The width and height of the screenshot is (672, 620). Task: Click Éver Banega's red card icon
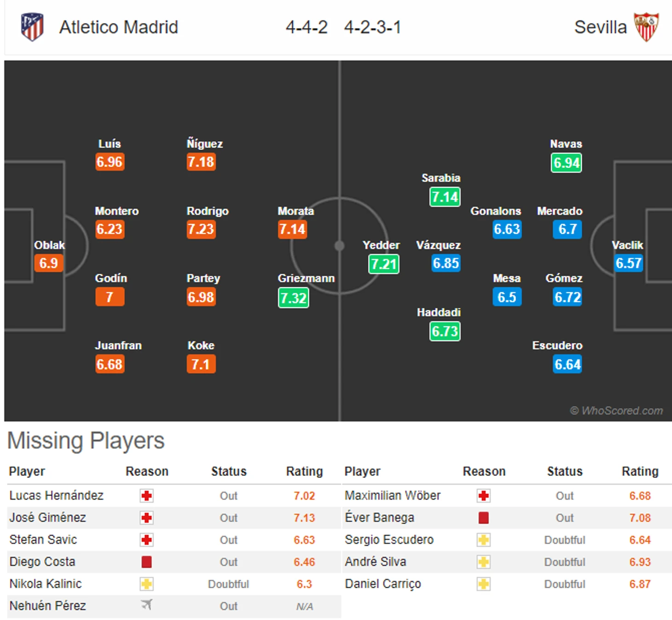(483, 518)
